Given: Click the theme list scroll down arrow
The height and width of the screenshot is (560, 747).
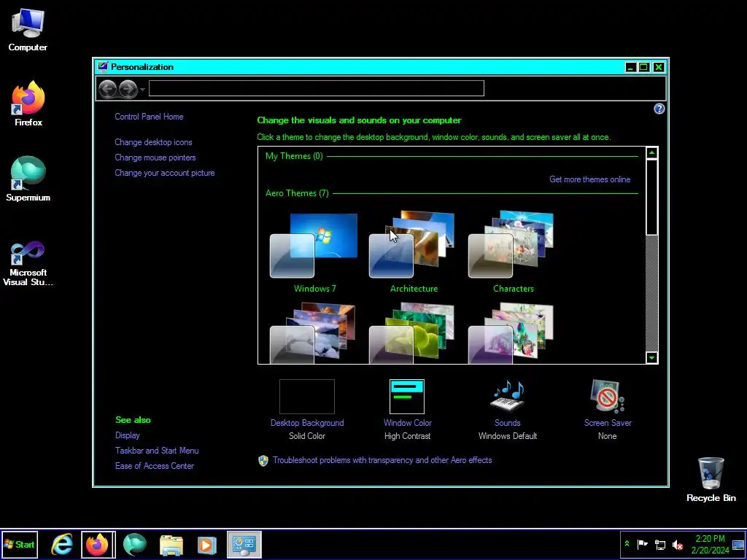Looking at the screenshot, I should (x=651, y=357).
